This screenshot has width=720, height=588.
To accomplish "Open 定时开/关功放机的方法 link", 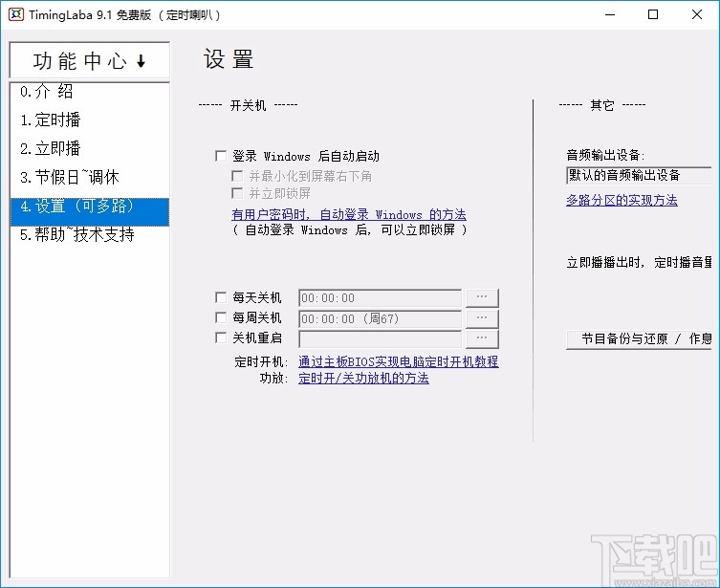I will [x=363, y=379].
